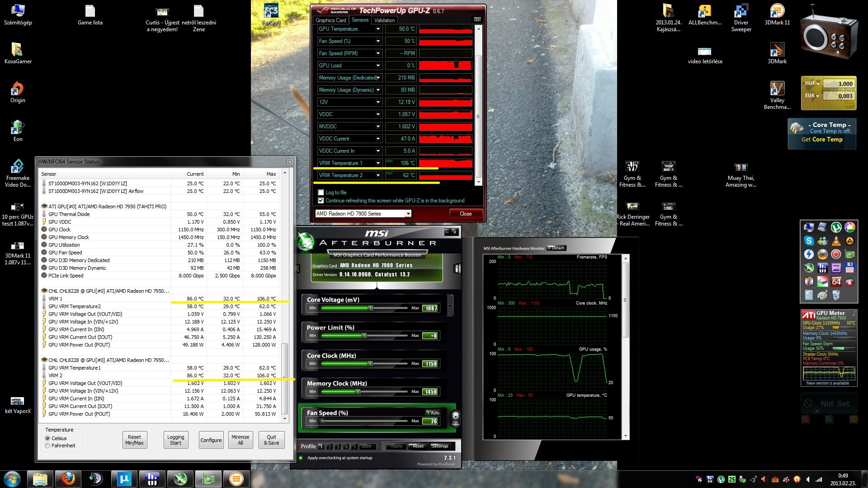
Task: Open the GPU Load sensor dropdown
Action: tap(378, 66)
